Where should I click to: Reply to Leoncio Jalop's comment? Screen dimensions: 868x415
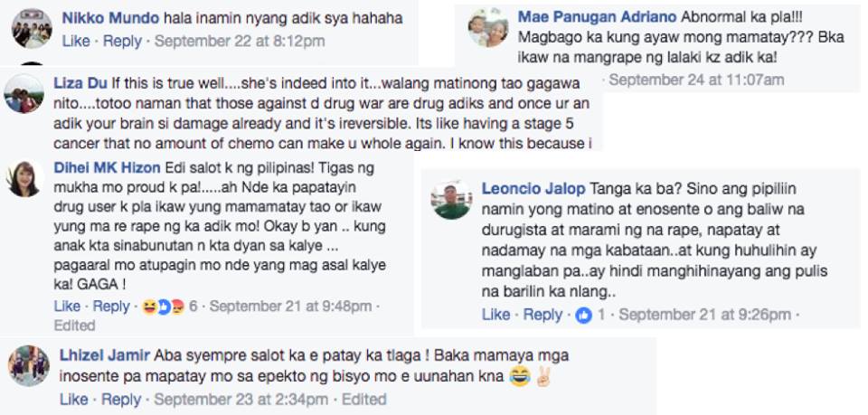pos(542,315)
